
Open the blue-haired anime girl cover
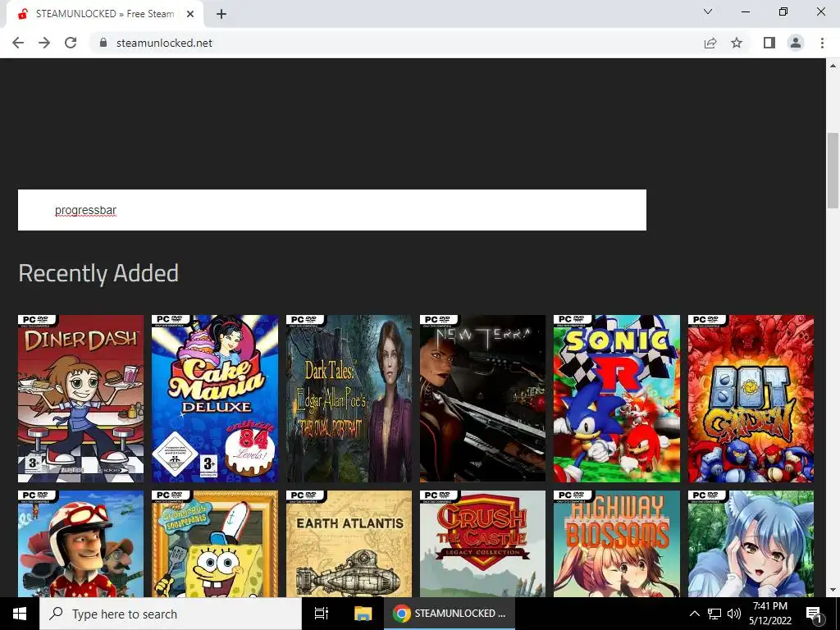tap(751, 544)
